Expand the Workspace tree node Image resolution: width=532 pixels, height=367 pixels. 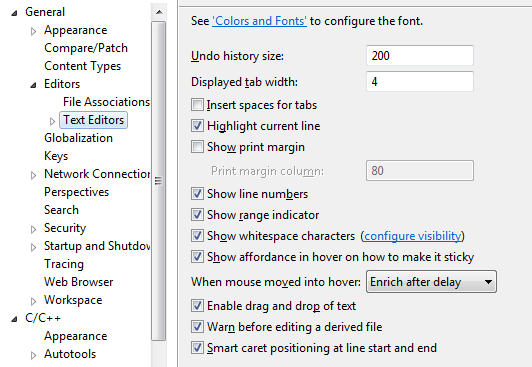(x=33, y=301)
